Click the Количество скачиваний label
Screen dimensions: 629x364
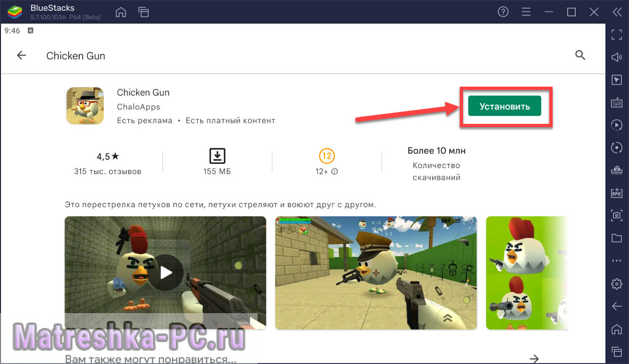point(437,171)
